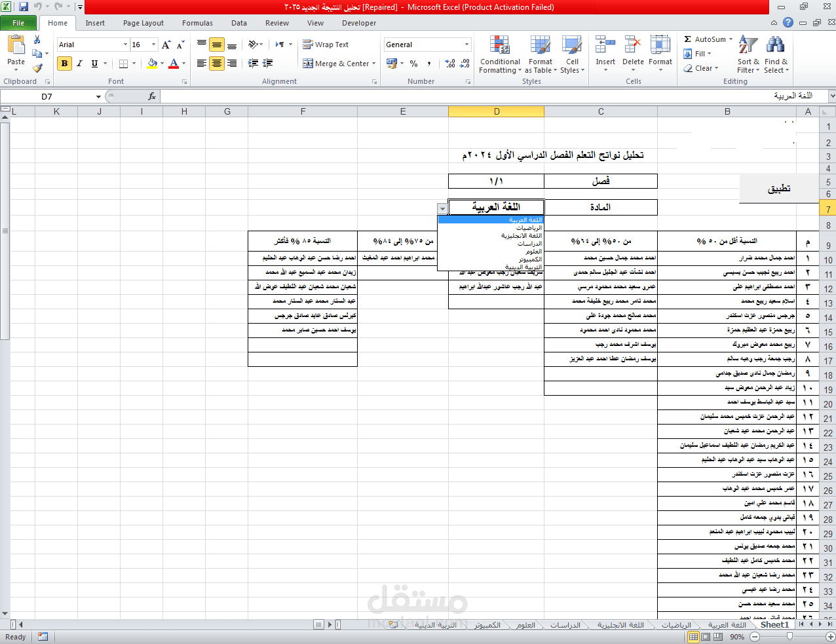Open the Arial font name dropdown
Screen dimensions: 836x644
[125, 45]
